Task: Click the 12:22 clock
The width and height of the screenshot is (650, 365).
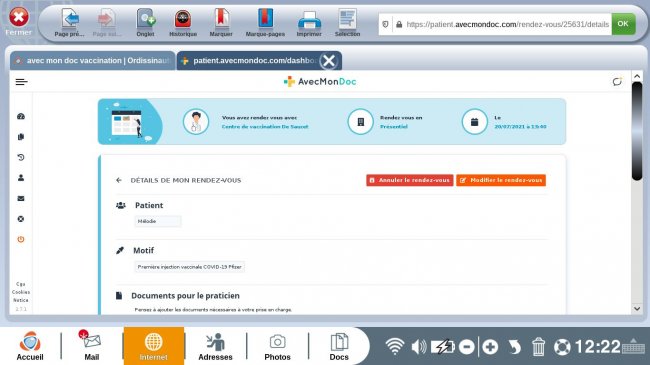Action: [x=597, y=346]
